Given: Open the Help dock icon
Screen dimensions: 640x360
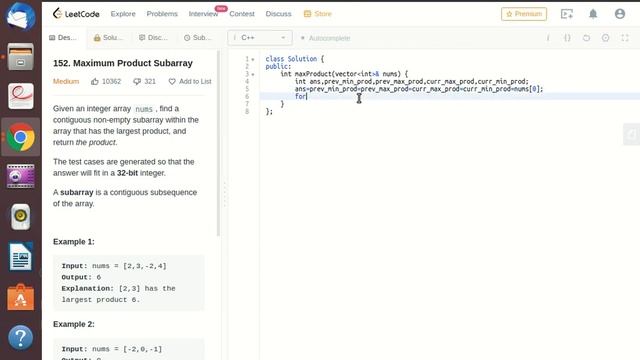Looking at the screenshot, I should click(20, 338).
